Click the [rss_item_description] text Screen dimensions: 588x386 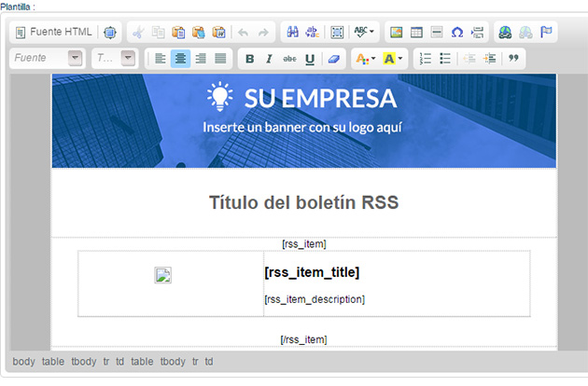[x=315, y=299]
